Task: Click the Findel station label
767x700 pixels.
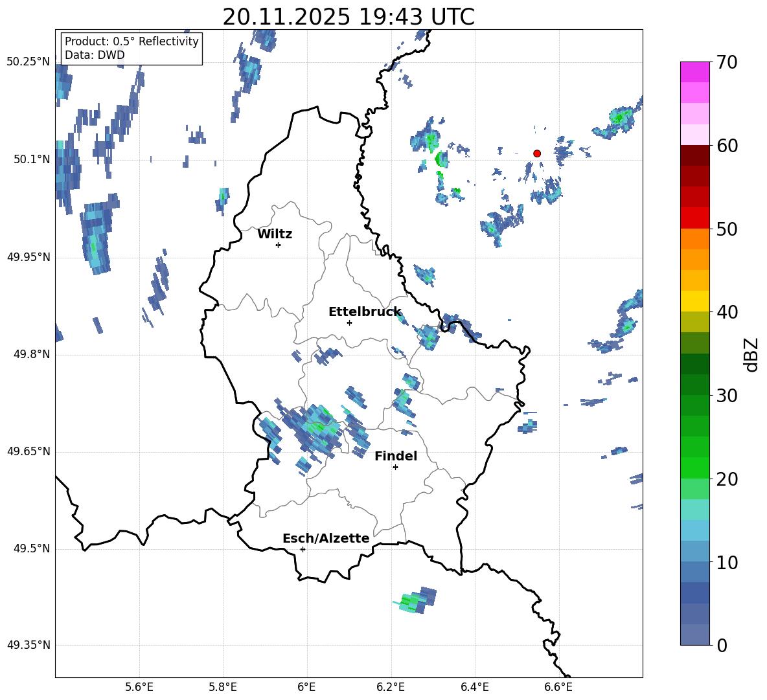Action: point(396,456)
